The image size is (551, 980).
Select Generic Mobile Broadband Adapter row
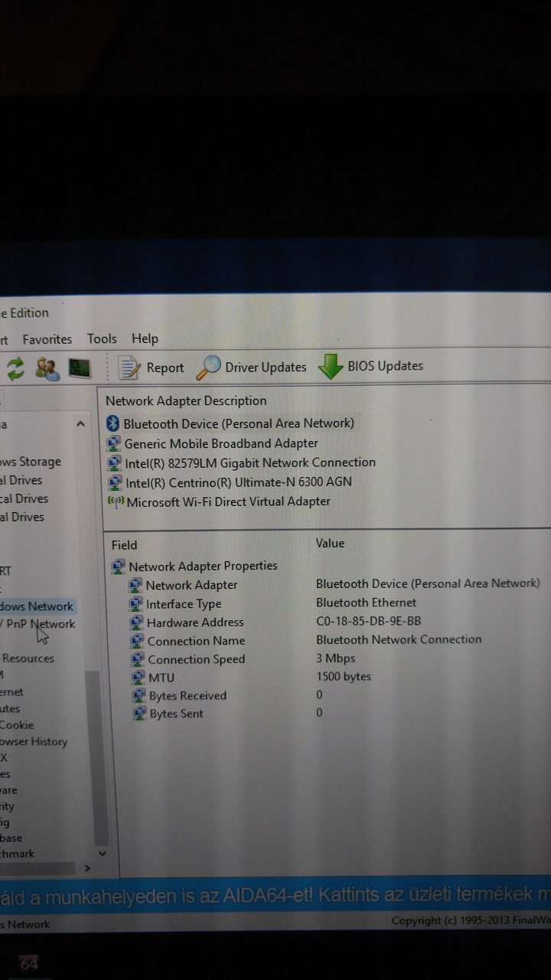click(212, 443)
